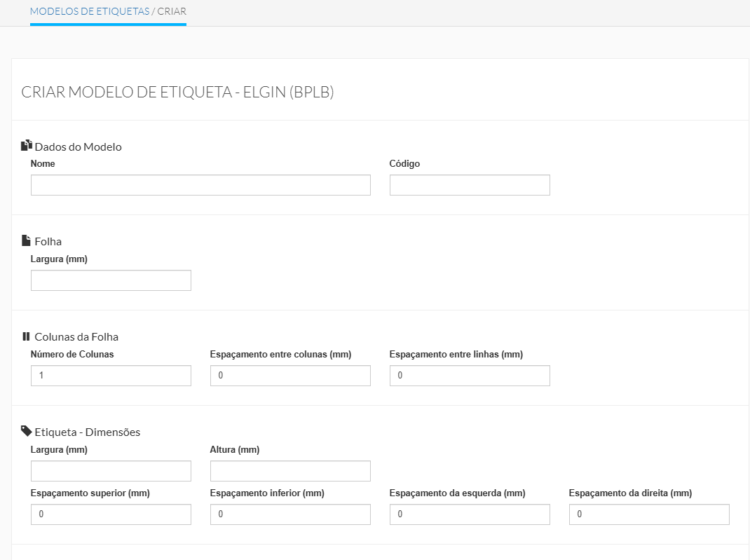Open the Modelos de Etiquetas breadcrumb link

(89, 11)
